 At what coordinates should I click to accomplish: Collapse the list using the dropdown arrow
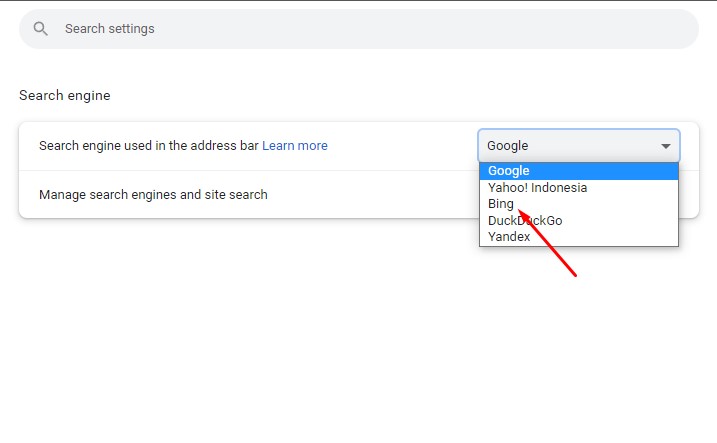click(666, 146)
